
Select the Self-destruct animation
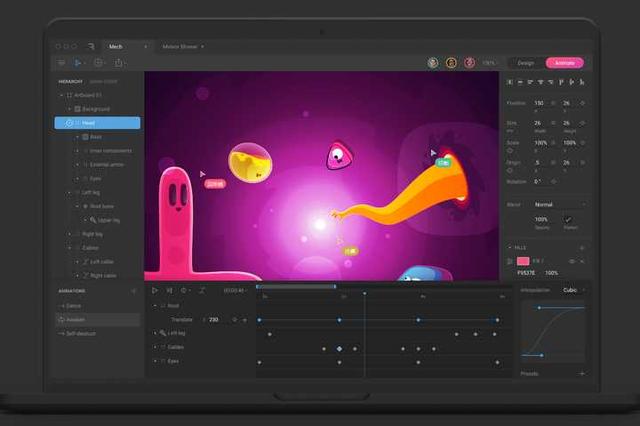pos(82,334)
